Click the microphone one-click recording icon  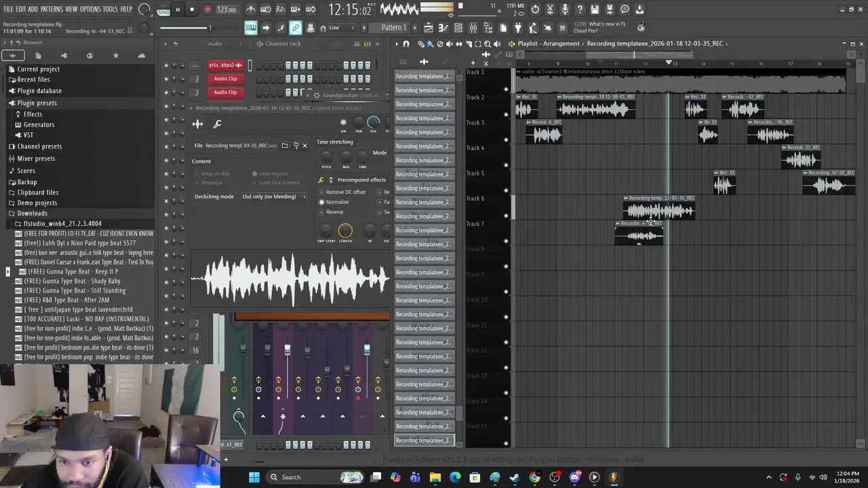point(565,9)
